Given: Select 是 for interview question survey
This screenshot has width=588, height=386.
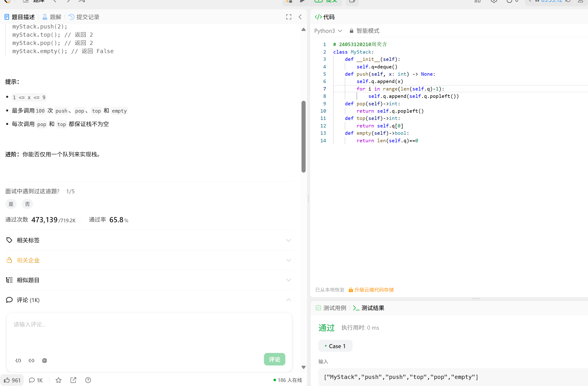Looking at the screenshot, I should pos(11,204).
